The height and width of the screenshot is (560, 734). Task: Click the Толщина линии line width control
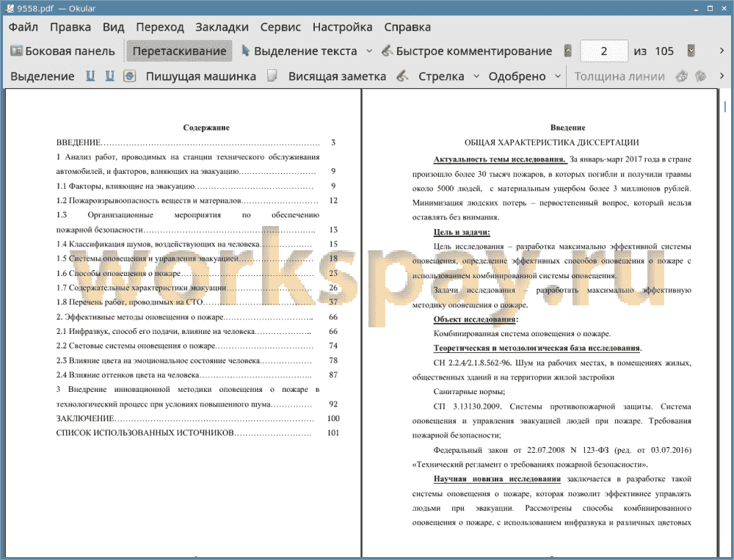coord(619,76)
